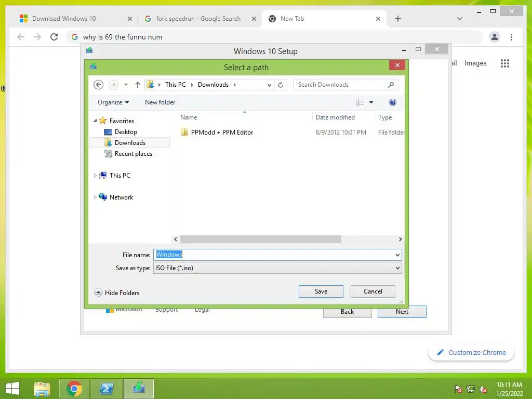Switch to fork speedrun Google Search tab
The height and width of the screenshot is (399, 532).
(x=198, y=19)
